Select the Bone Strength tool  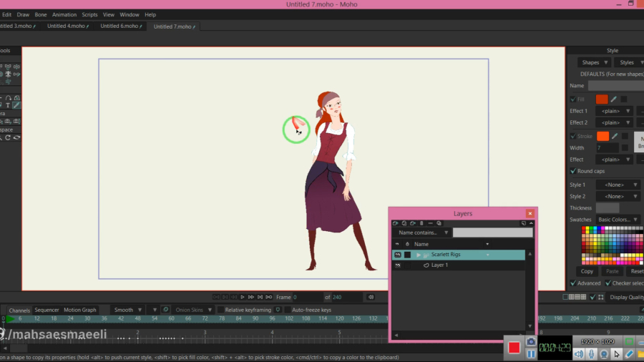click(16, 66)
